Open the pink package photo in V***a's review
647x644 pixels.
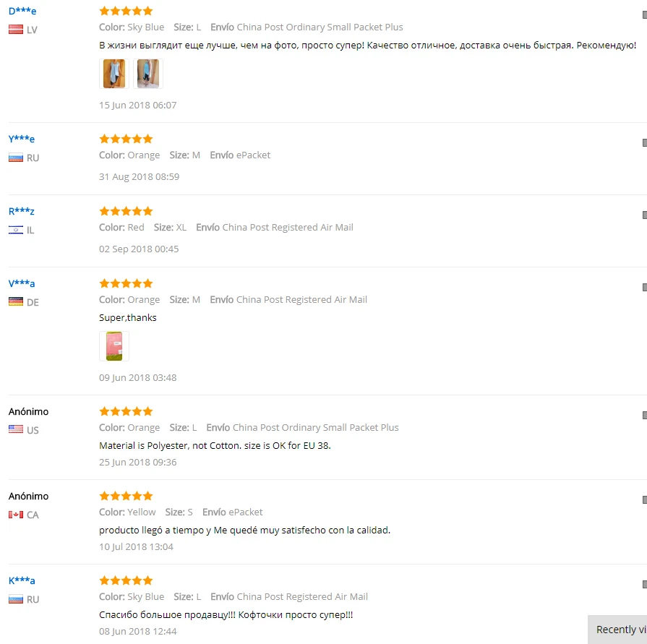click(114, 346)
